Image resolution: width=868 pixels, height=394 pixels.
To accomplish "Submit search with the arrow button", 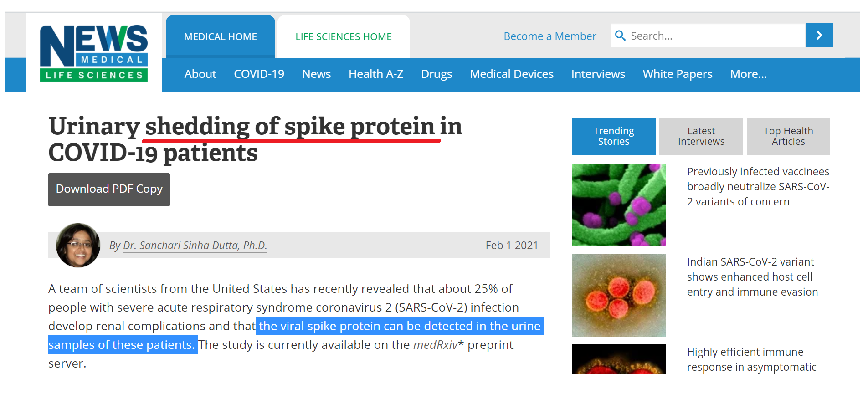I will [x=819, y=36].
